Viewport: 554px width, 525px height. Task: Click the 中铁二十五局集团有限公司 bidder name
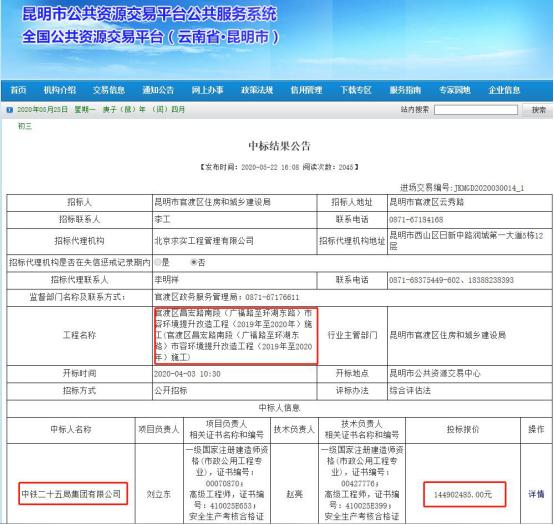click(71, 494)
